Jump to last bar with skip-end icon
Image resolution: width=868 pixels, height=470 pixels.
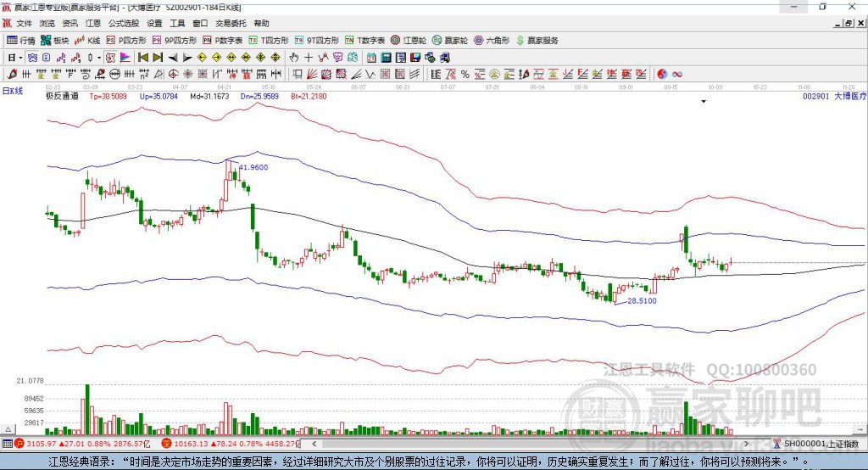(x=158, y=58)
